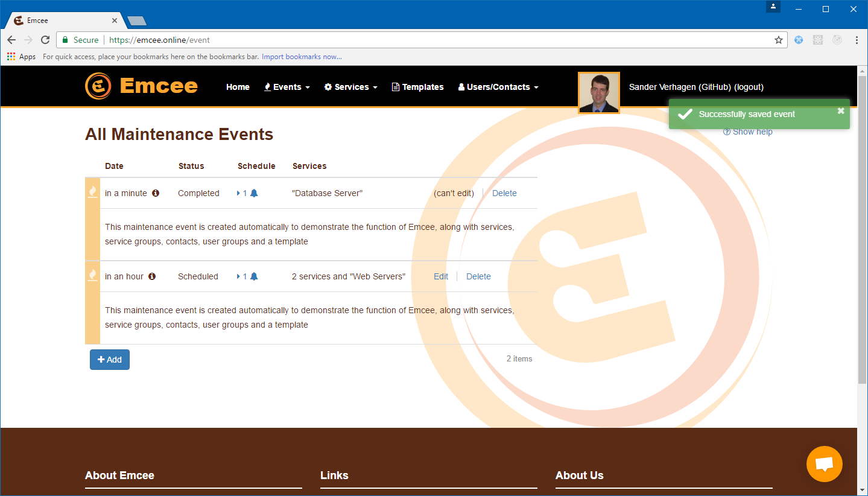Click the user profile photo
This screenshot has width=868, height=496.
pyautogui.click(x=599, y=93)
